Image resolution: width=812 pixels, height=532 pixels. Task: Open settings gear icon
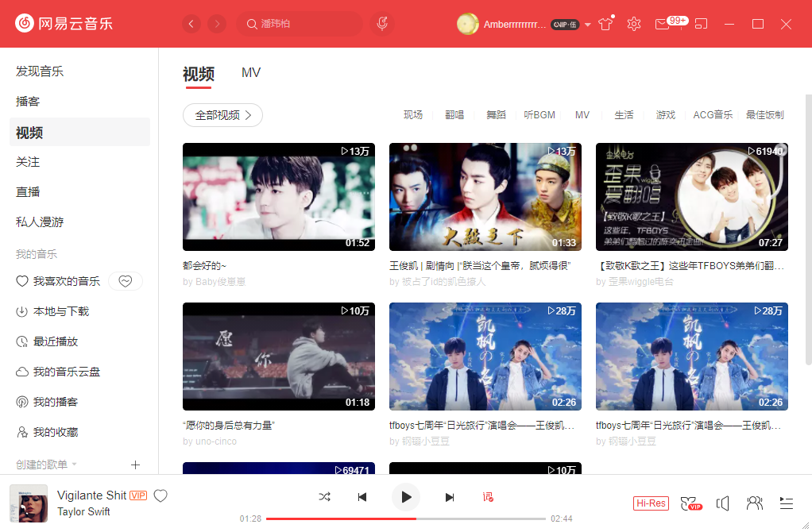pyautogui.click(x=634, y=24)
